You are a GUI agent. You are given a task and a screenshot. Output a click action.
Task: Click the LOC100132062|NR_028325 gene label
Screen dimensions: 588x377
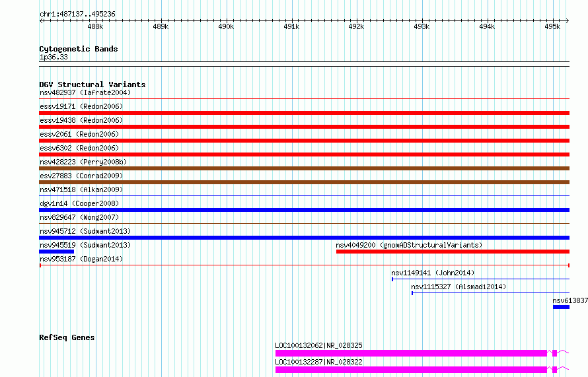318,345
